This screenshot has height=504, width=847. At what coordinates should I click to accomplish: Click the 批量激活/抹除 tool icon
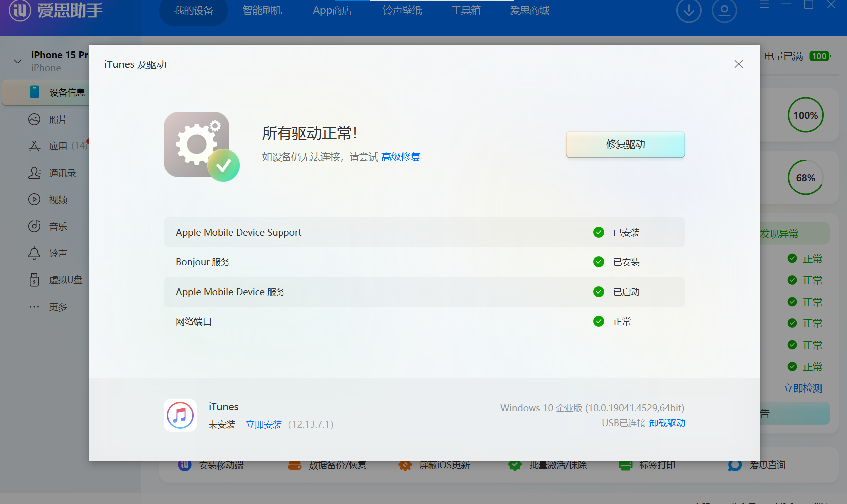coord(515,465)
